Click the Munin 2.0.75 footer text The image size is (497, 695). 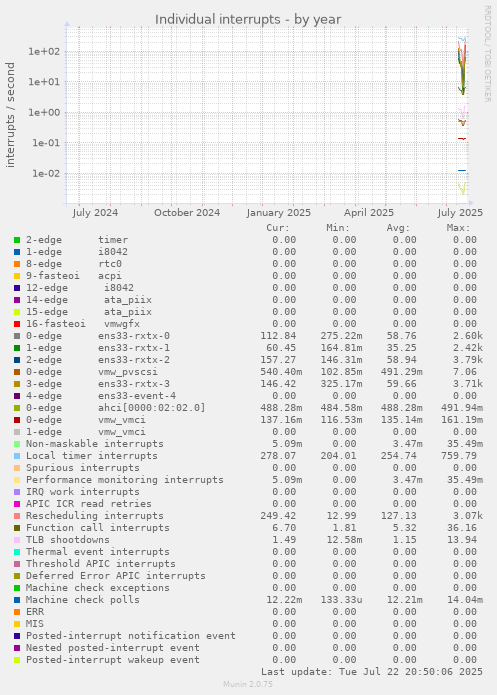[248, 684]
